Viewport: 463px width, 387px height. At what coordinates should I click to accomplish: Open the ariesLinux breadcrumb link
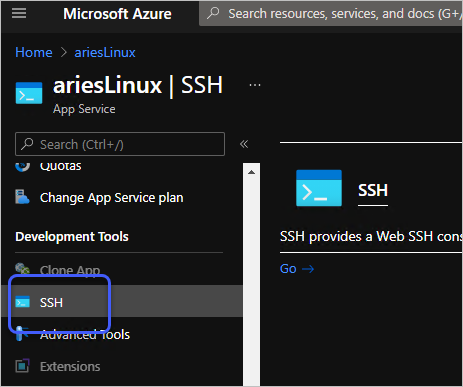pos(105,52)
